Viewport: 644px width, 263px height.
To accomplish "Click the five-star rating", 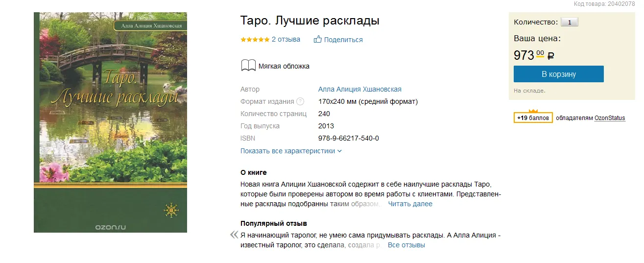I will 255,40.
